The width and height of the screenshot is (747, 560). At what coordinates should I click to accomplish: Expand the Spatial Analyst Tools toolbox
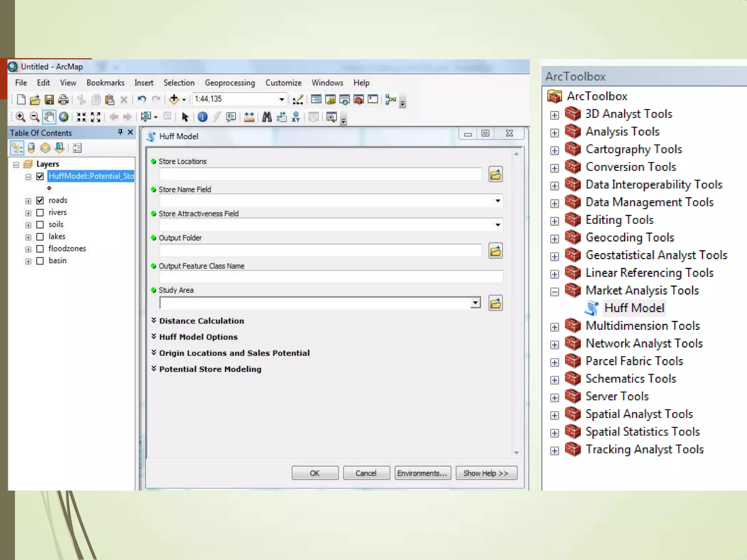point(554,415)
